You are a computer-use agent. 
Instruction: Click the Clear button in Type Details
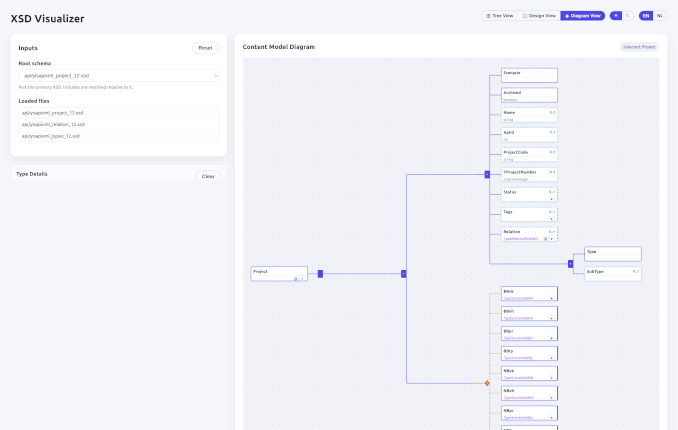tap(208, 176)
